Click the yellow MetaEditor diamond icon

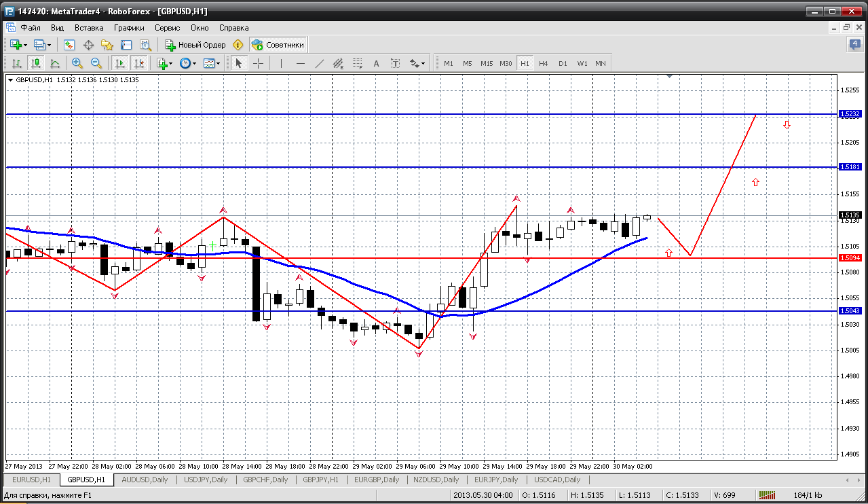[x=238, y=45]
